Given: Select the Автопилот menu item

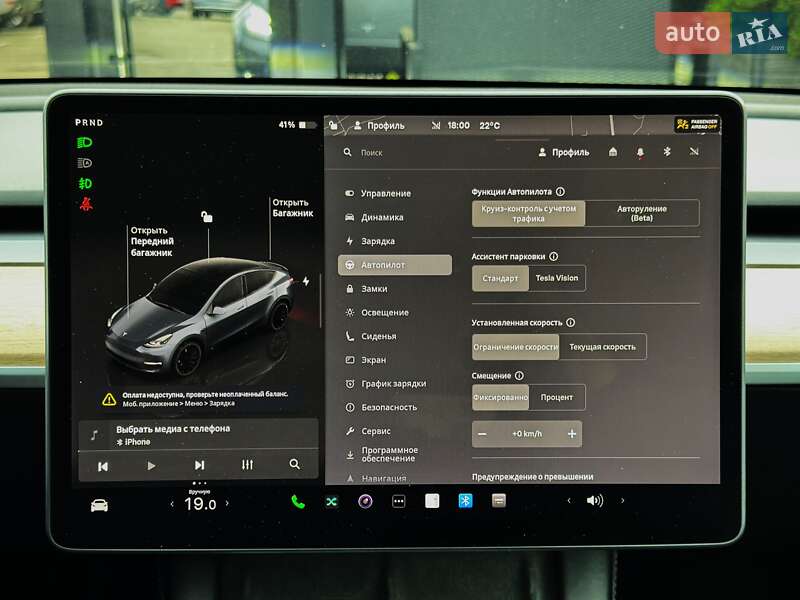Looking at the screenshot, I should (x=394, y=265).
